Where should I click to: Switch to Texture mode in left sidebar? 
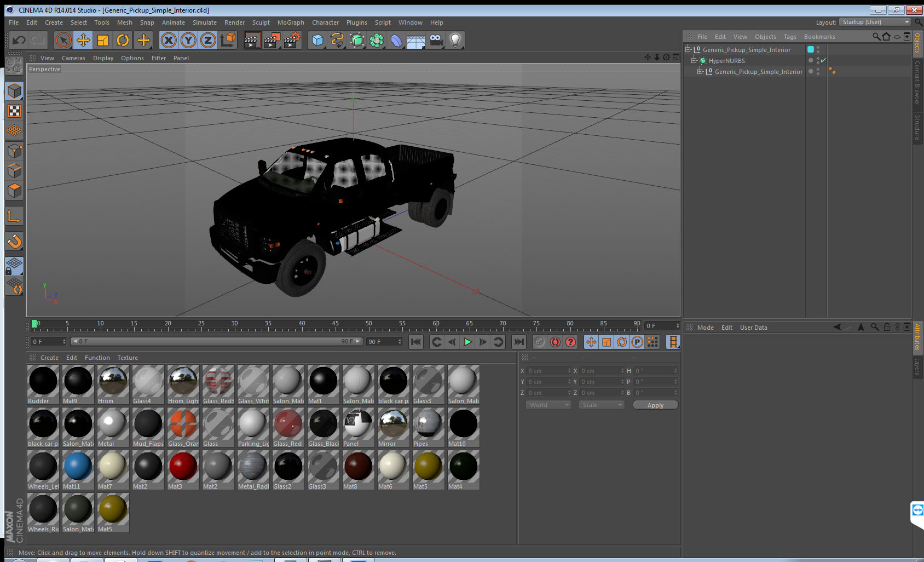point(14,111)
